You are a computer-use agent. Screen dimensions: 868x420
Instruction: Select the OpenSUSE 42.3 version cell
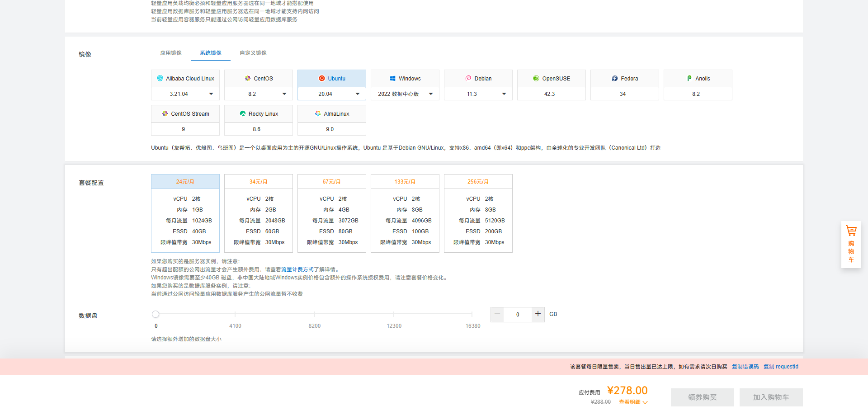[x=552, y=94]
